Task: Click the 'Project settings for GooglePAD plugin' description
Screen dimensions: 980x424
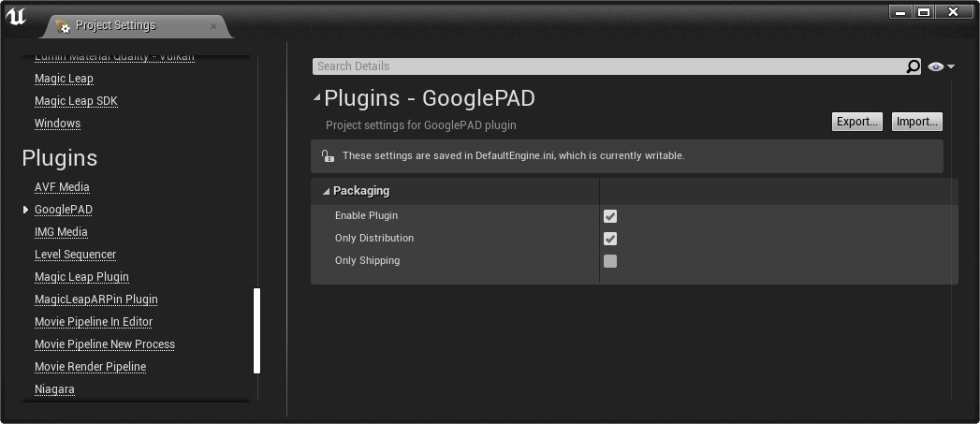Action: (421, 125)
